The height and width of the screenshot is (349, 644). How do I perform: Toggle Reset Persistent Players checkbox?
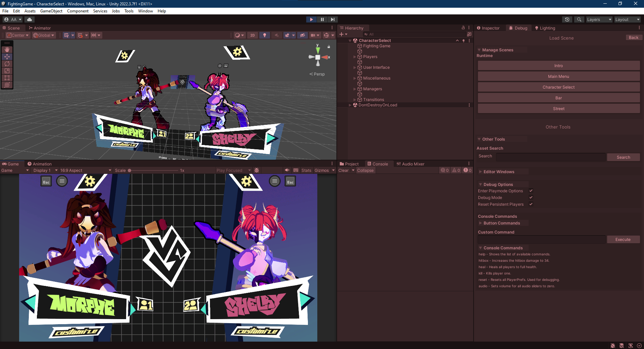click(531, 204)
